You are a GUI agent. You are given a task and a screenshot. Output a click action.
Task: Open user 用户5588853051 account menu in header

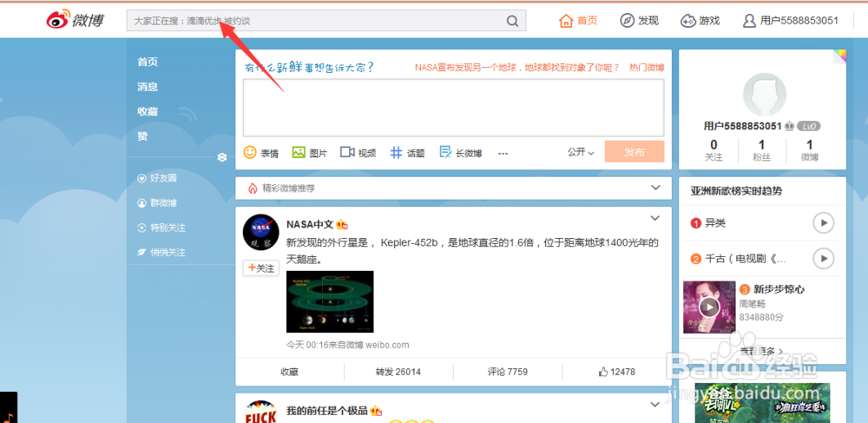(x=791, y=21)
